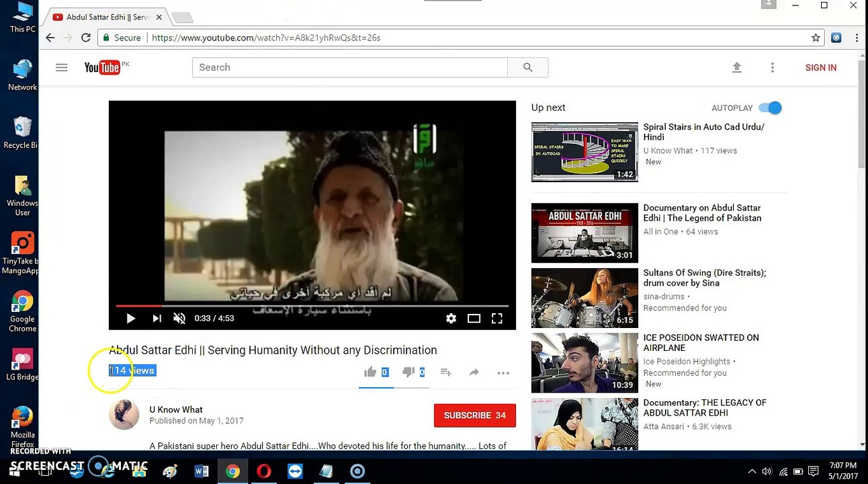Open TeamViewer from the taskbar
Image resolution: width=868 pixels, height=484 pixels.
[x=295, y=471]
